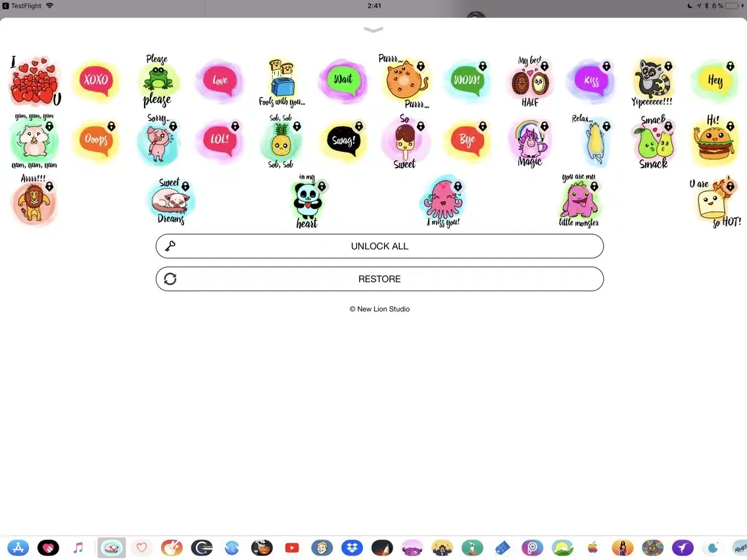Screen dimensions: 747x560
Task: Select the pink octopus I miss you sticker
Action: (x=443, y=201)
